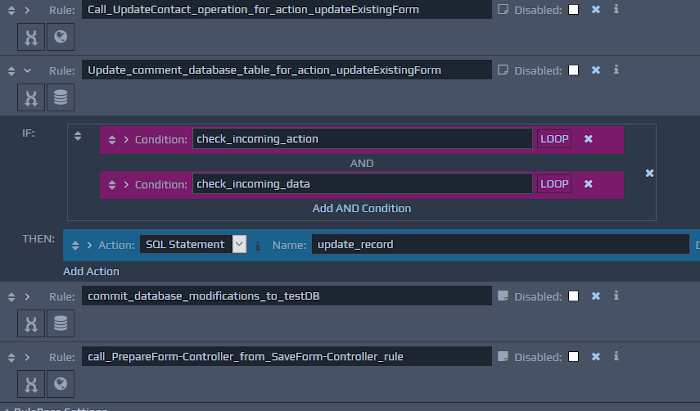Click the globe icon under Call_UpdateContact rule
Screen dimensions: 700x411
(60, 37)
